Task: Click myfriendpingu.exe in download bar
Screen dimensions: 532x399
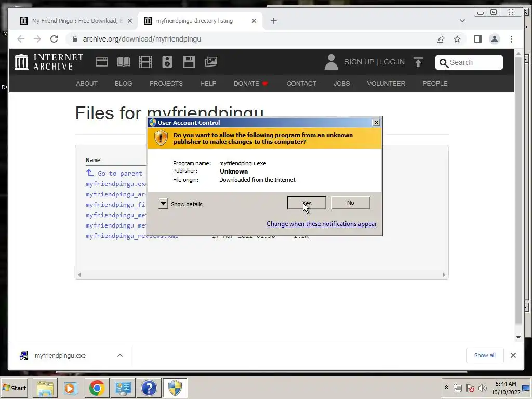Action: (x=60, y=355)
